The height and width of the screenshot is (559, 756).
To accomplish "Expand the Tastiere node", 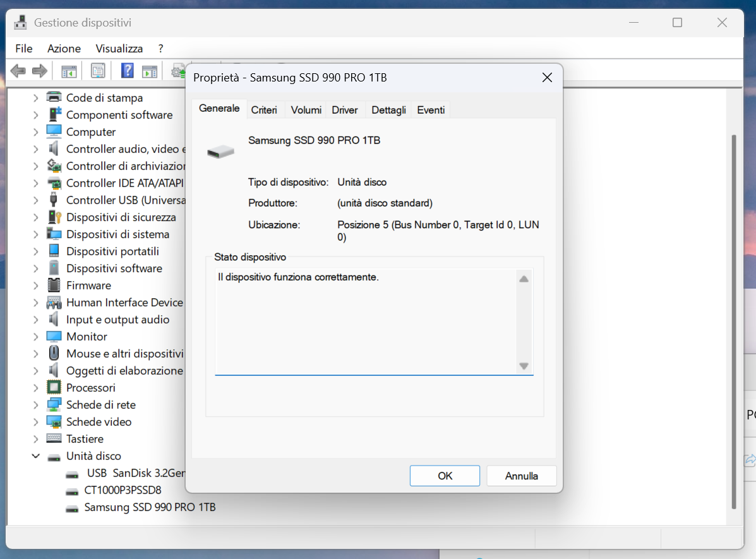I will pos(35,439).
